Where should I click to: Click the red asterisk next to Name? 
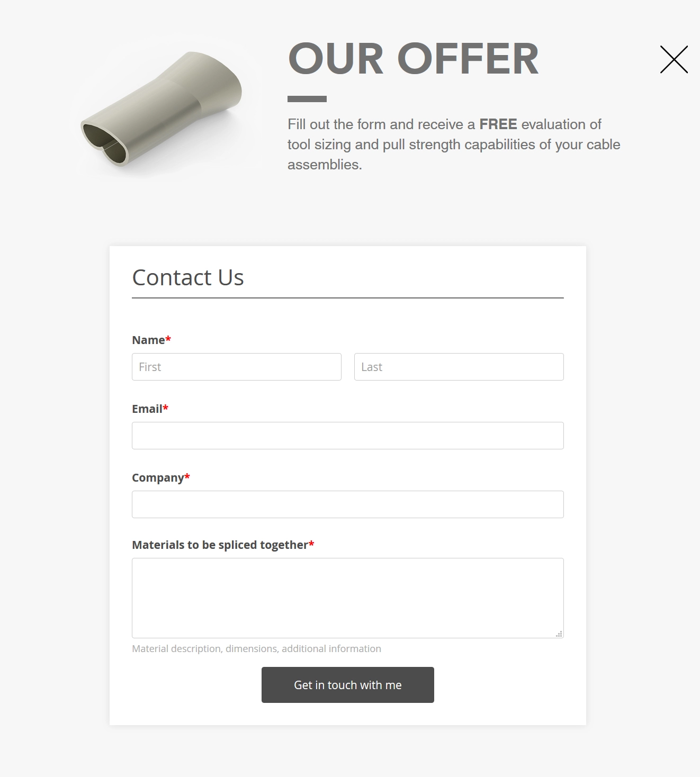(167, 339)
